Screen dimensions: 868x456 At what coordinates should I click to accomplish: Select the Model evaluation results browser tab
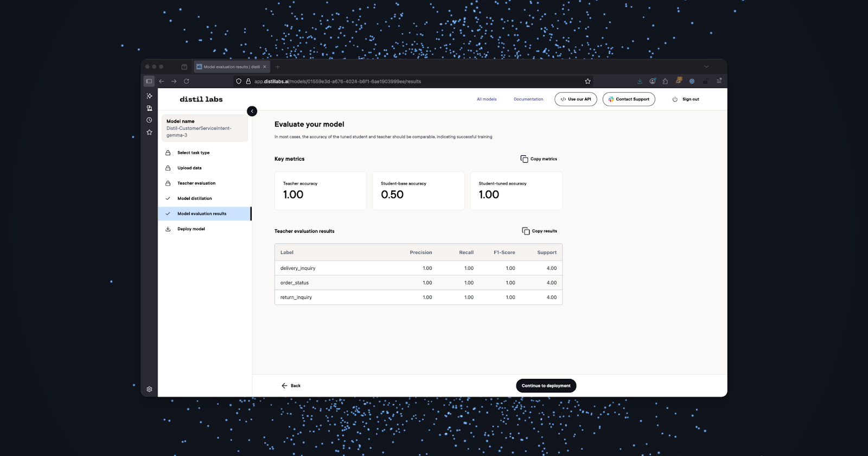[x=232, y=67]
